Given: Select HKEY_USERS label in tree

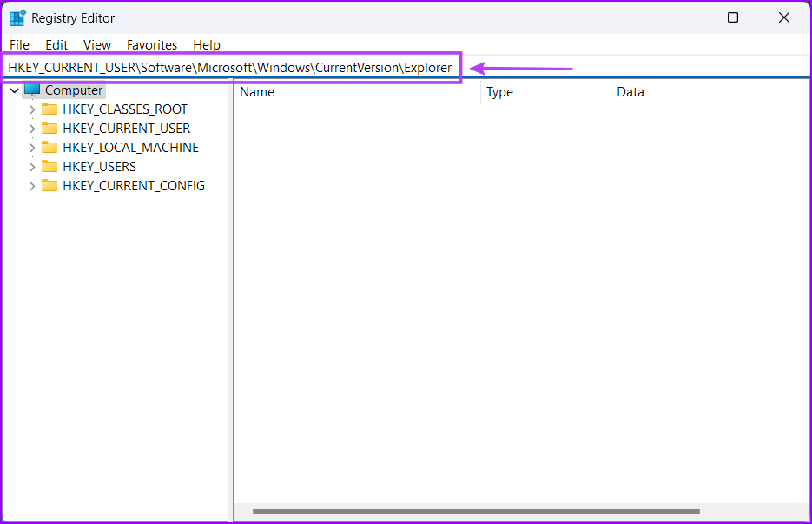Looking at the screenshot, I should 99,166.
